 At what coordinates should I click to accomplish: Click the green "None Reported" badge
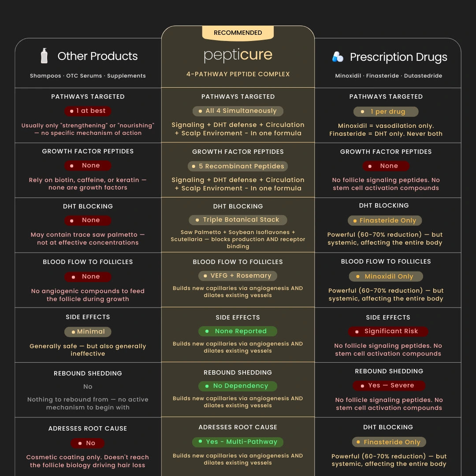(238, 331)
